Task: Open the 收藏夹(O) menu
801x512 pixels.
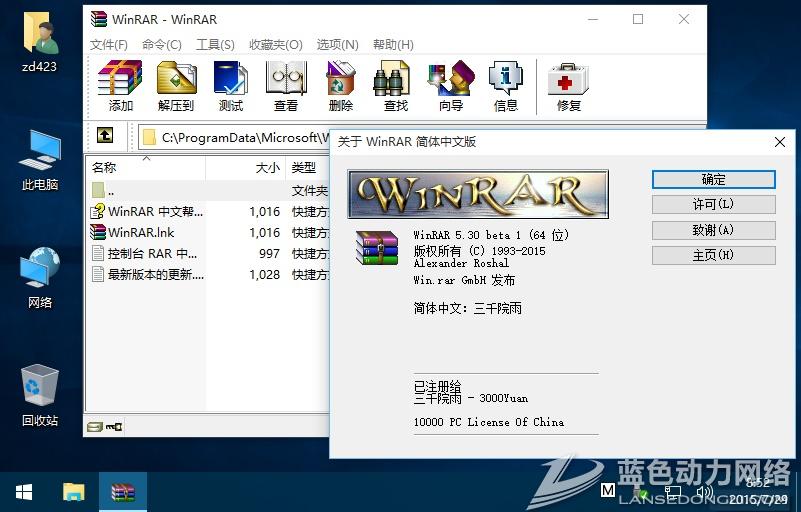Action: click(275, 45)
